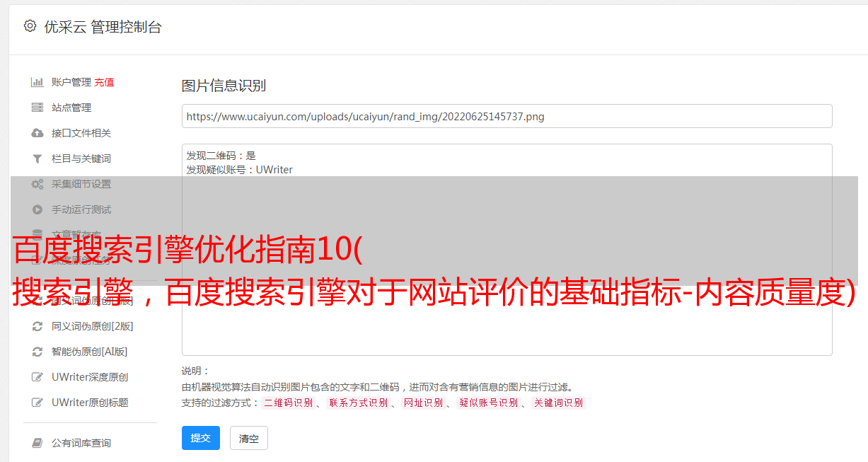Click the server icon beside 站点管理
The width and height of the screenshot is (868, 462).
tap(37, 108)
